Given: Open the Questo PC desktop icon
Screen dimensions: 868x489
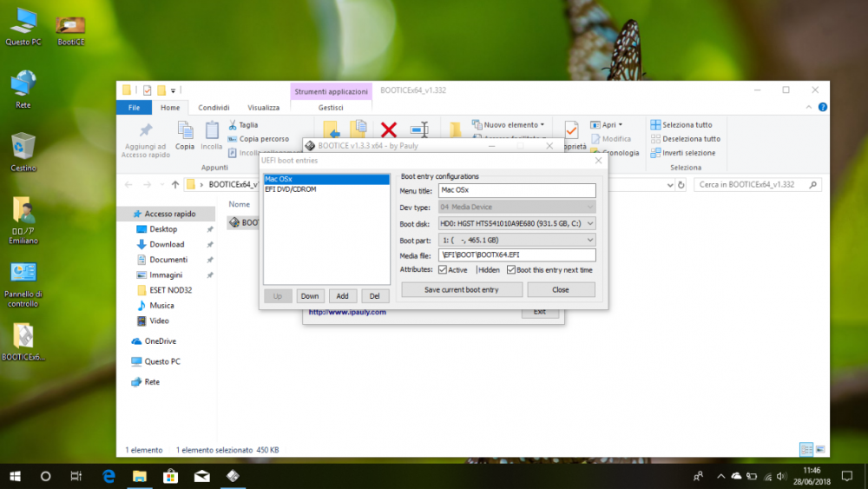Looking at the screenshot, I should (23, 26).
